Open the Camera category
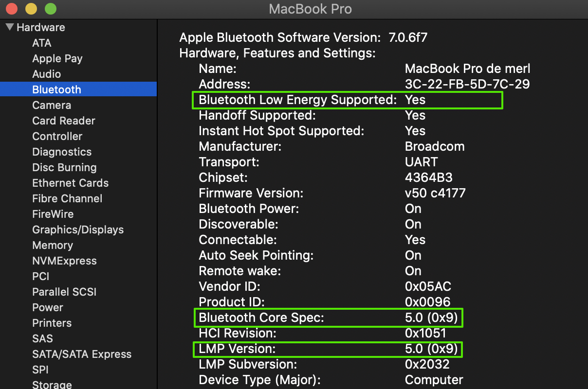The width and height of the screenshot is (588, 389). point(52,105)
